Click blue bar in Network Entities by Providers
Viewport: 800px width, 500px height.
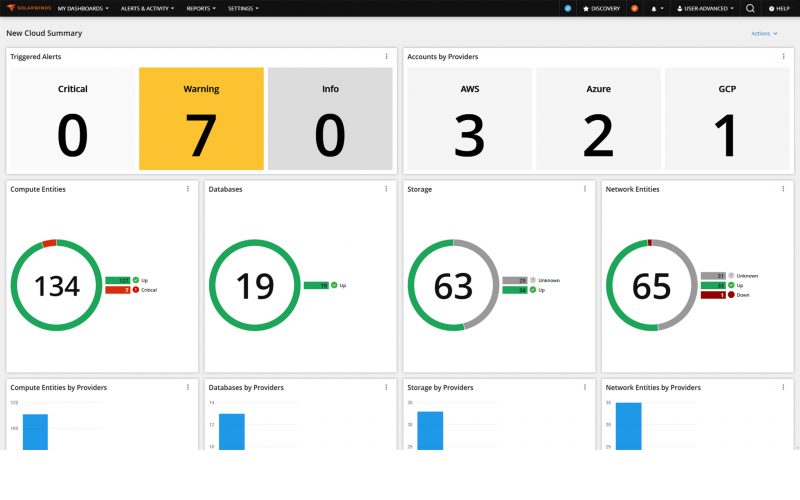[x=629, y=426]
